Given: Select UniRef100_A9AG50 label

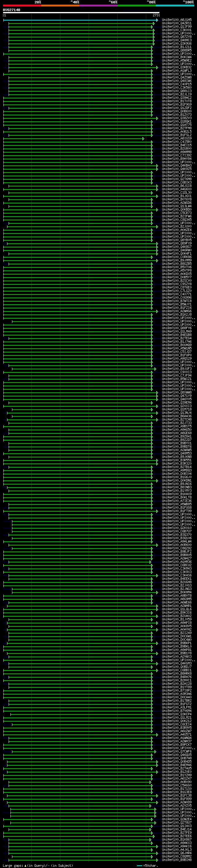Looking at the screenshot, I should pos(177,430).
